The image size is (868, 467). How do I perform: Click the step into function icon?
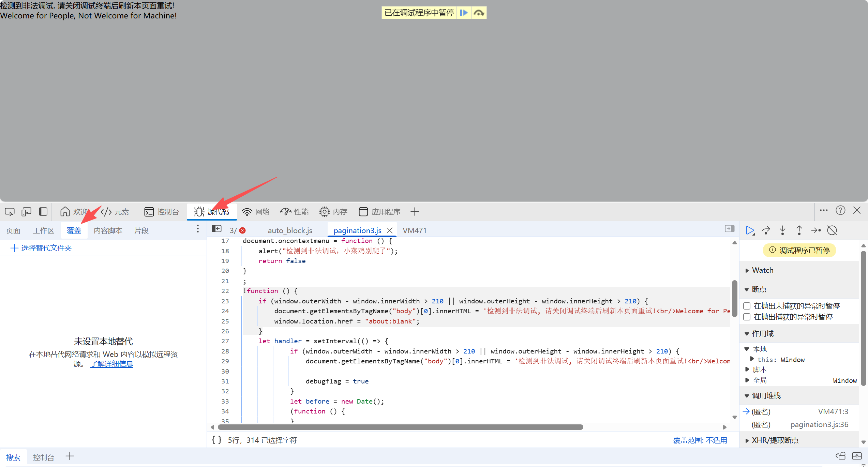click(783, 231)
